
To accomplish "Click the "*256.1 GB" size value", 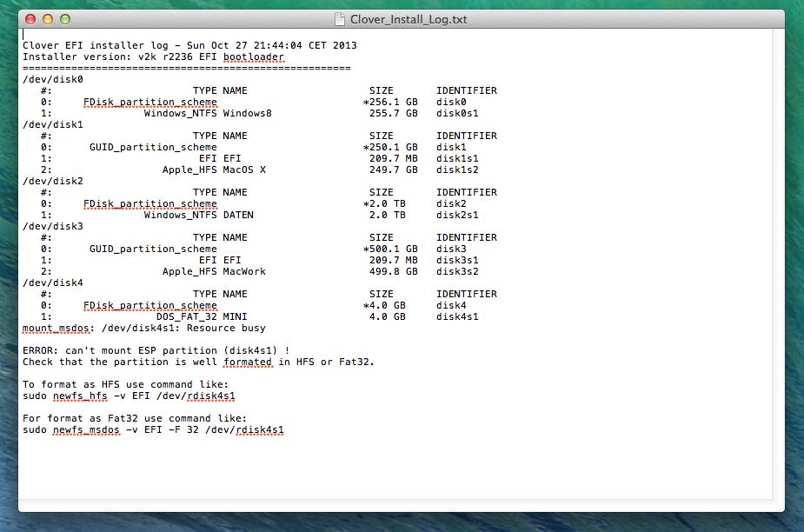I will click(390, 102).
